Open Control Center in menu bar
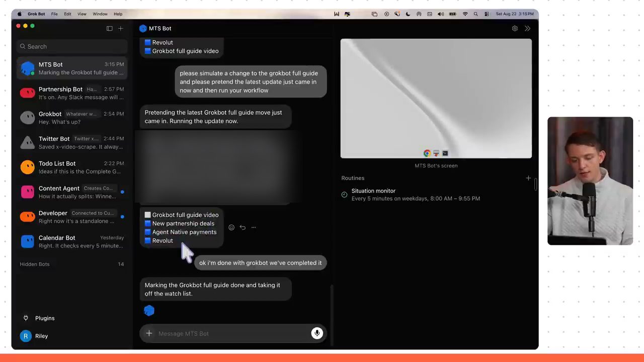The image size is (644, 362). (x=487, y=14)
